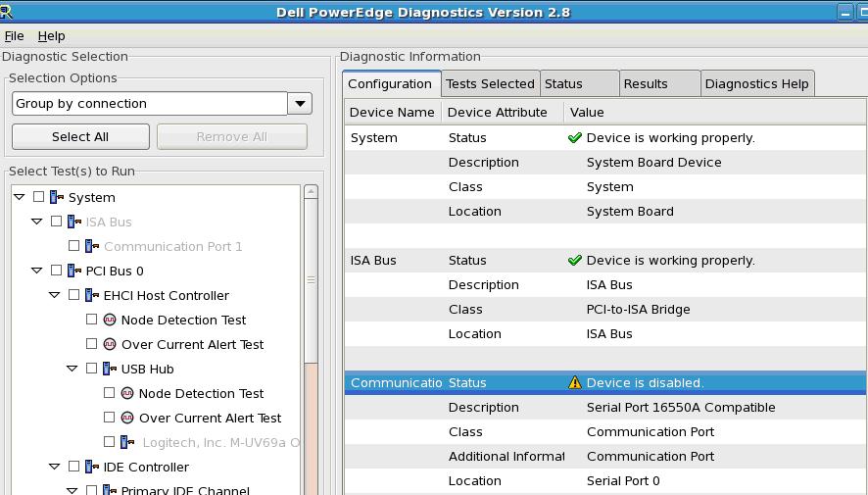
Task: Click the Device Attribute column header
Action: pos(503,113)
